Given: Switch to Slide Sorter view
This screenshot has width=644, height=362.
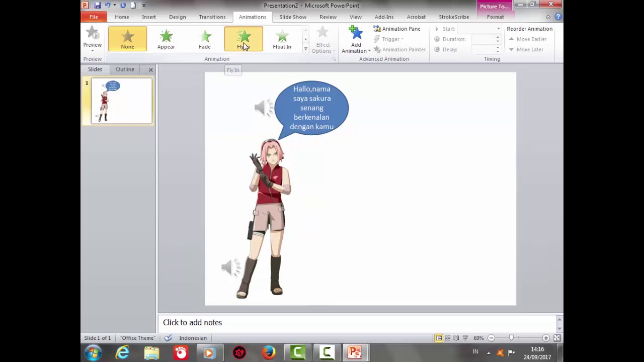Looking at the screenshot, I should (x=448, y=338).
